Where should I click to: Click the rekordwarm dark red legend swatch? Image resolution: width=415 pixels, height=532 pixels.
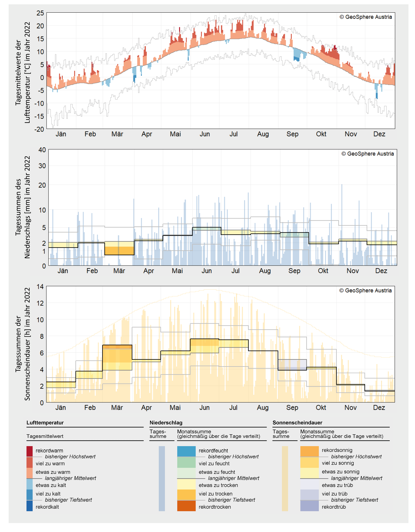click(x=29, y=451)
